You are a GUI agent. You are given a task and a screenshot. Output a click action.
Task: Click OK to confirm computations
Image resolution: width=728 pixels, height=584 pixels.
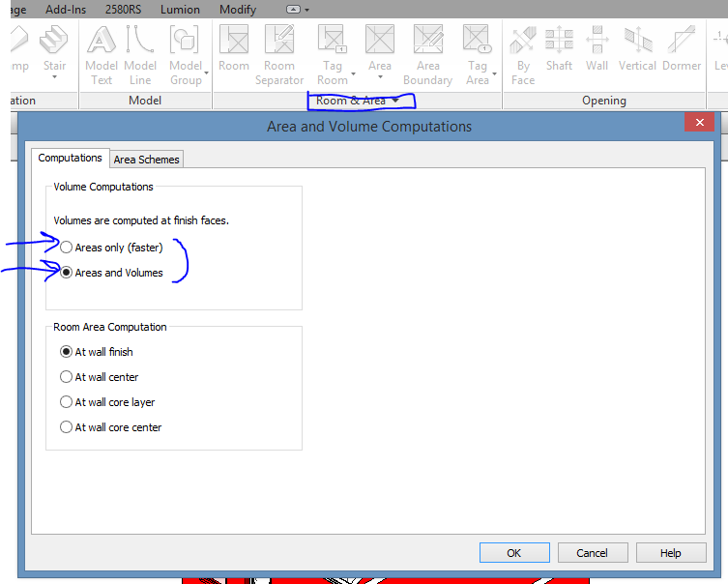[514, 553]
